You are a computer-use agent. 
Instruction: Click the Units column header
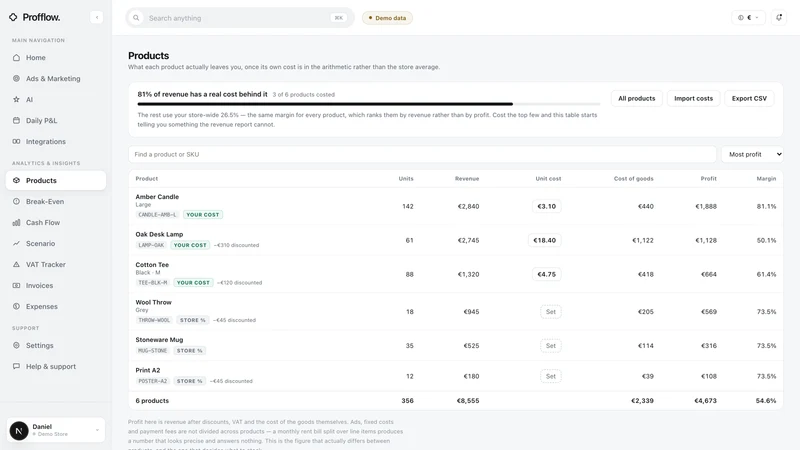406,179
